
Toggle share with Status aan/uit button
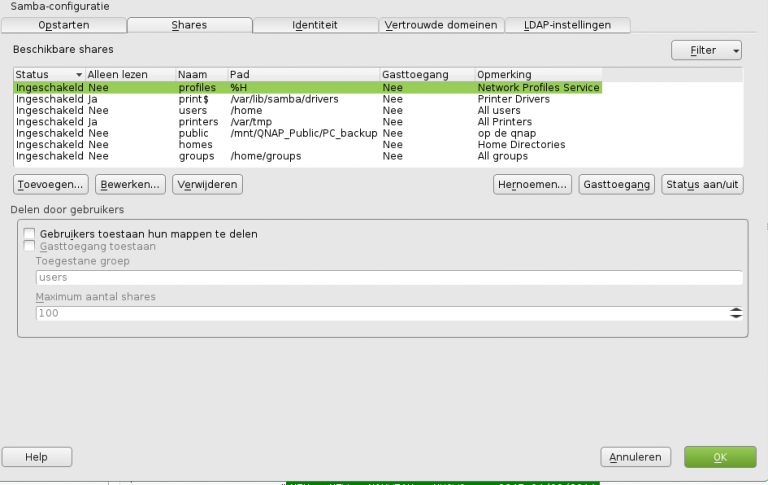click(x=702, y=185)
